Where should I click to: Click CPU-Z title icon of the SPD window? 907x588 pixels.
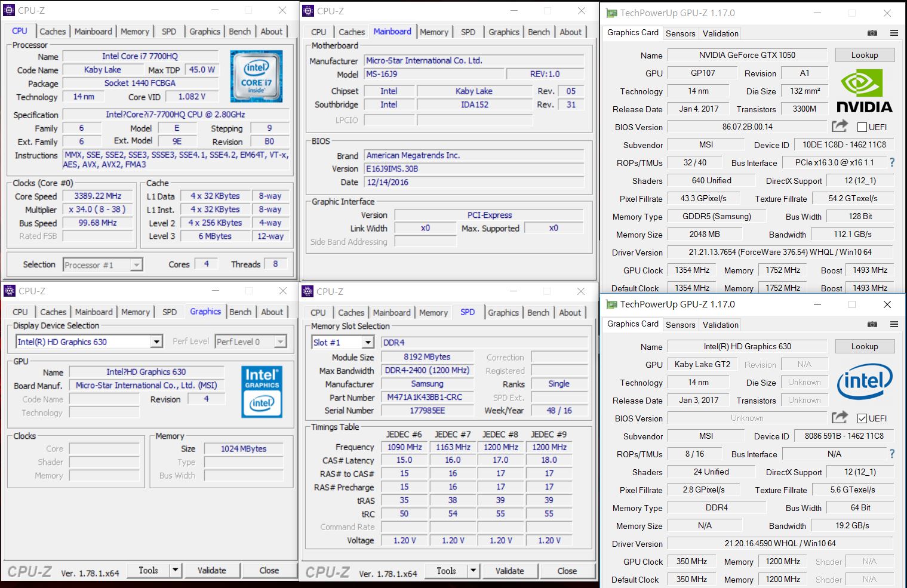coord(308,291)
